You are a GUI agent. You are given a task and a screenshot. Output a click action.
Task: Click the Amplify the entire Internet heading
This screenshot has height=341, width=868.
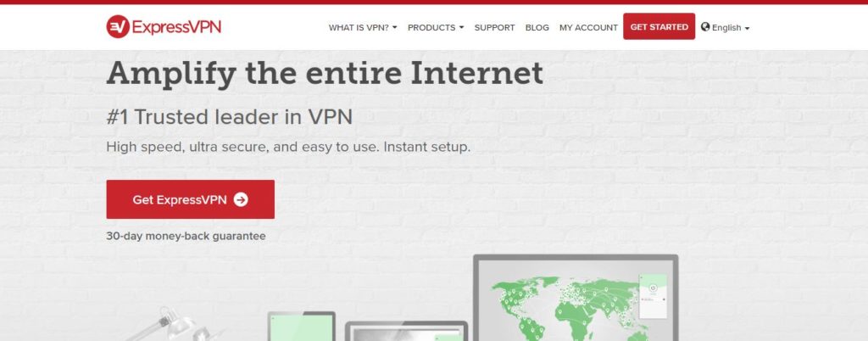[x=325, y=74]
